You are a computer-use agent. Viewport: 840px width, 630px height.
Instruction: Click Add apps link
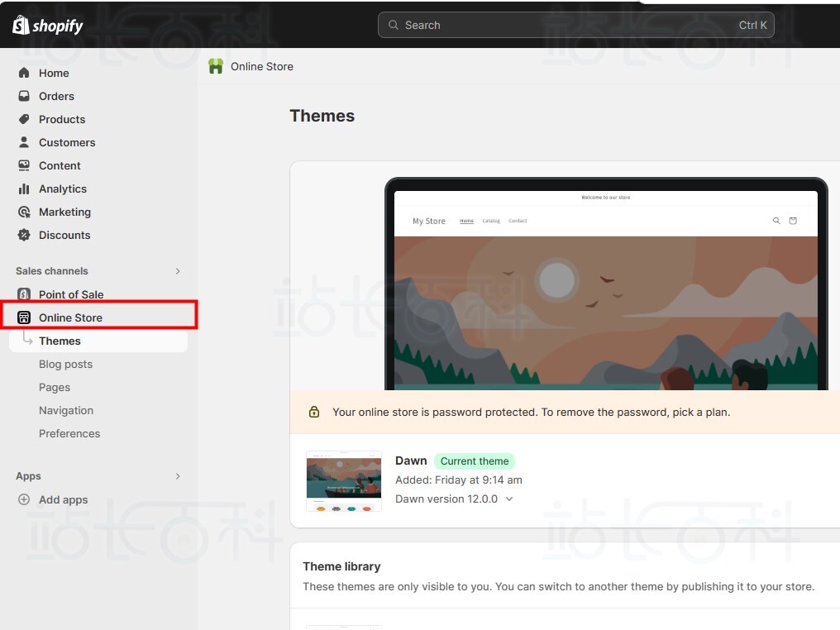[63, 499]
